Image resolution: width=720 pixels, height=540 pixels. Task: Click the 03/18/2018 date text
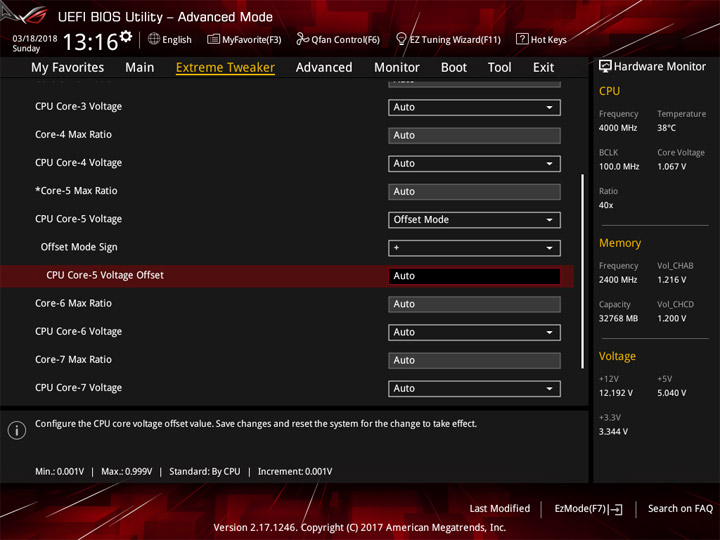35,39
